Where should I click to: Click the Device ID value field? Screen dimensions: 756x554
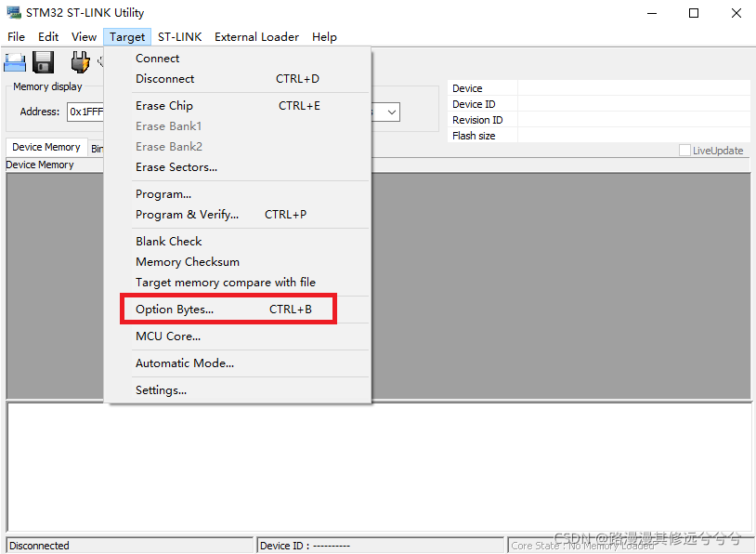click(634, 104)
